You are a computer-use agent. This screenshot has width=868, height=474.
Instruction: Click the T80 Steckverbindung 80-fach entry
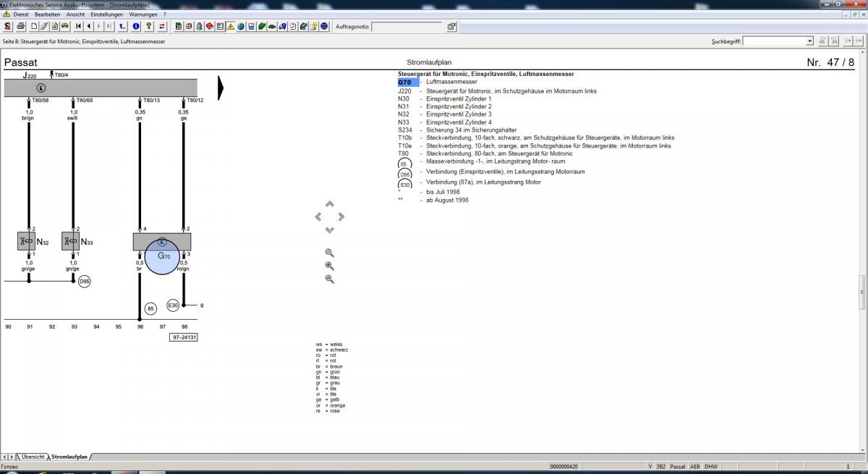pos(485,153)
